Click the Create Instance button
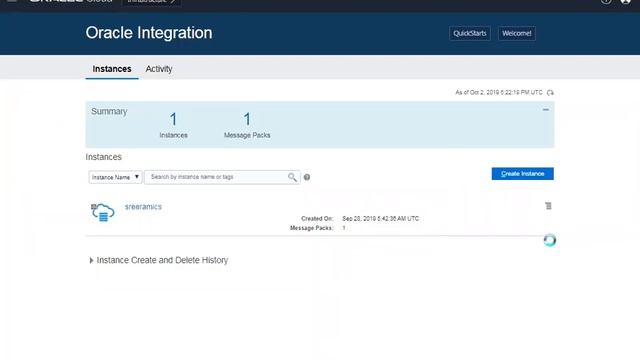 522,174
